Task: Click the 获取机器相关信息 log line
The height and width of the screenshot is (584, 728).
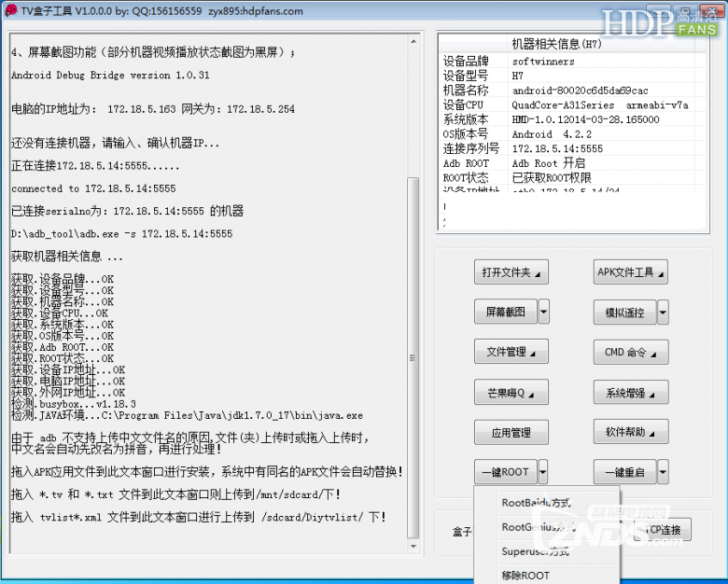Action: pos(66,257)
